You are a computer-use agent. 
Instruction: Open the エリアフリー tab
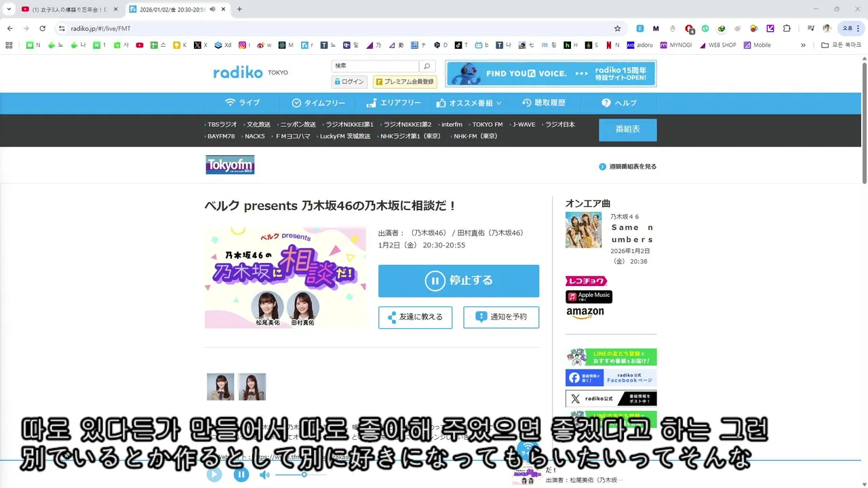click(x=393, y=103)
